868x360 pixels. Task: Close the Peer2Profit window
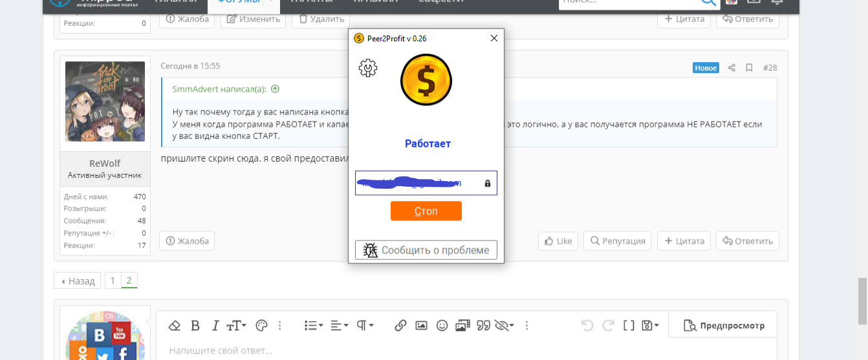coord(494,38)
